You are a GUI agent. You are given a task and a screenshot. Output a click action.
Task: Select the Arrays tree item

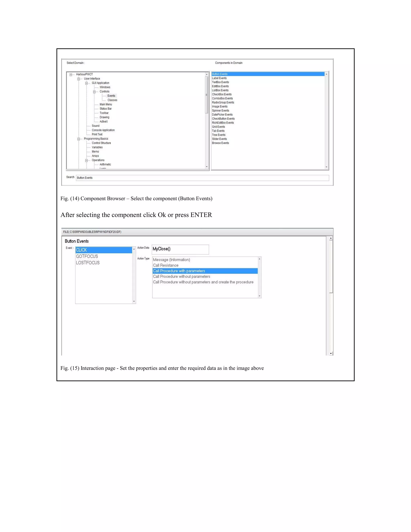95,156
